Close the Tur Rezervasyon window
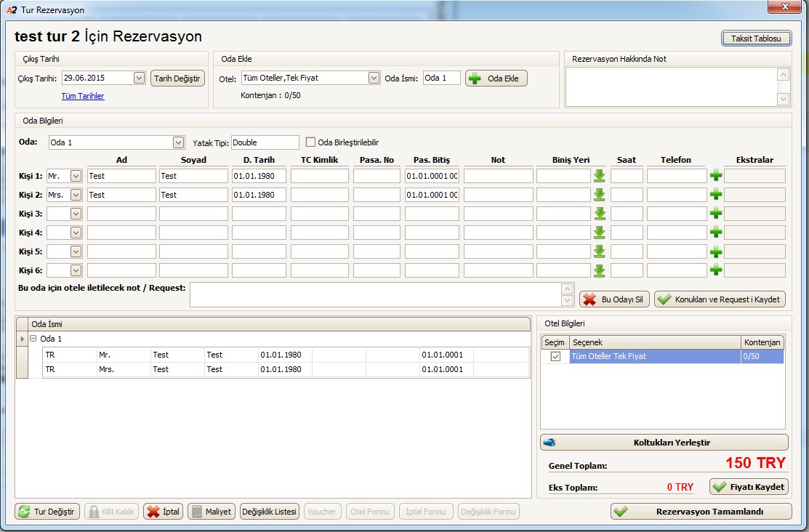809x532 pixels. click(785, 7)
